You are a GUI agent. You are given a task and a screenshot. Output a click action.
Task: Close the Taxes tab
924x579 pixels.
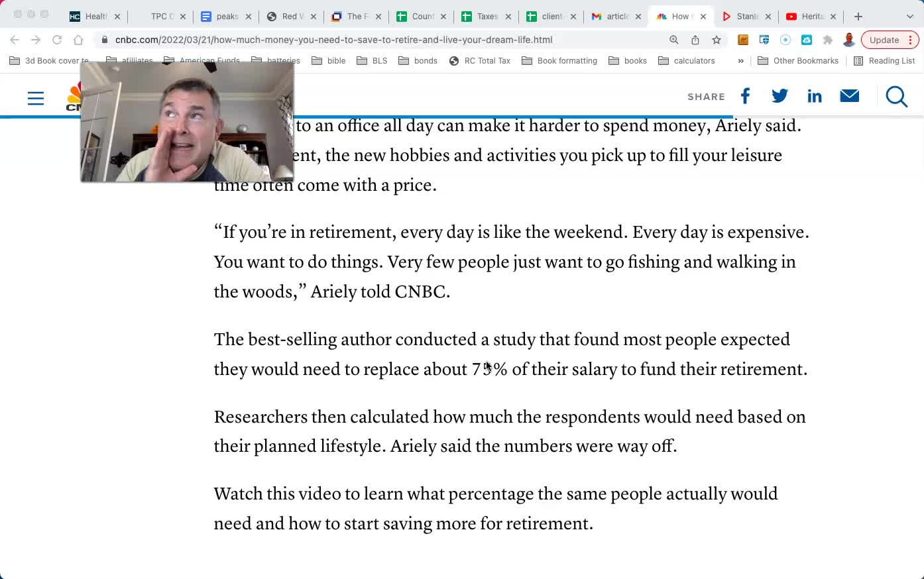(508, 17)
